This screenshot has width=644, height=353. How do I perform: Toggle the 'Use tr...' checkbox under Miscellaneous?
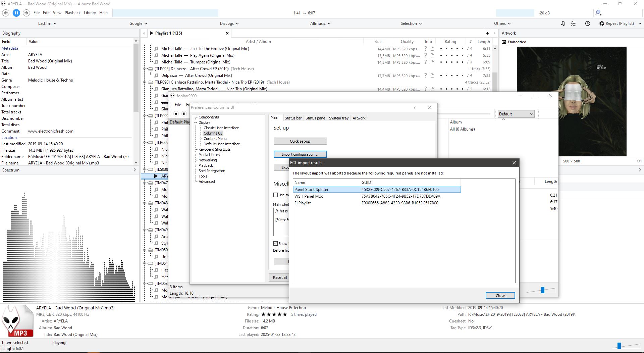(x=276, y=195)
